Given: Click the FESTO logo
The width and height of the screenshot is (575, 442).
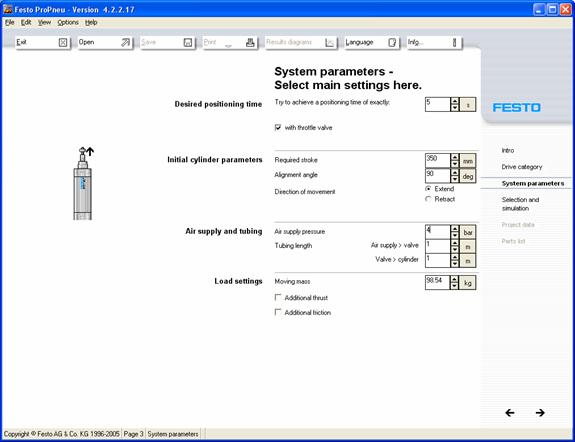Looking at the screenshot, I should point(516,107).
